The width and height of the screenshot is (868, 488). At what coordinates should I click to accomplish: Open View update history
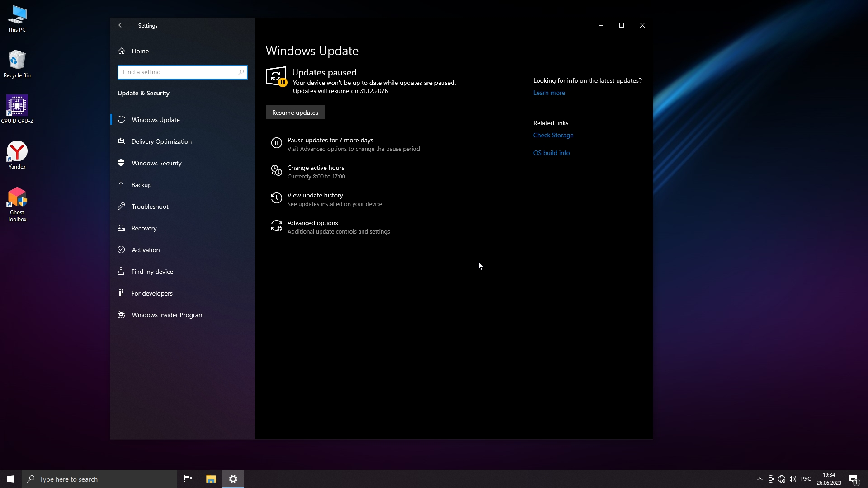[x=315, y=196]
